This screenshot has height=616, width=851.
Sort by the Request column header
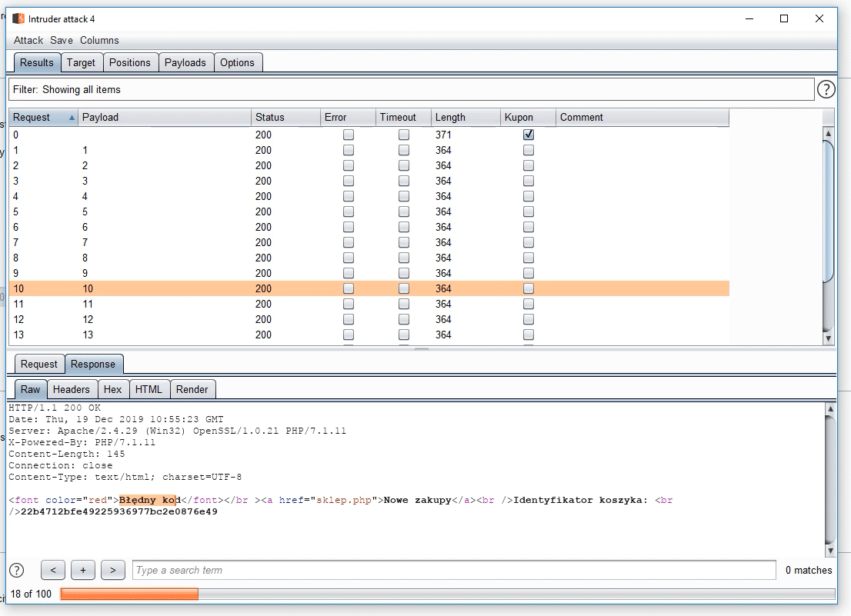(43, 117)
